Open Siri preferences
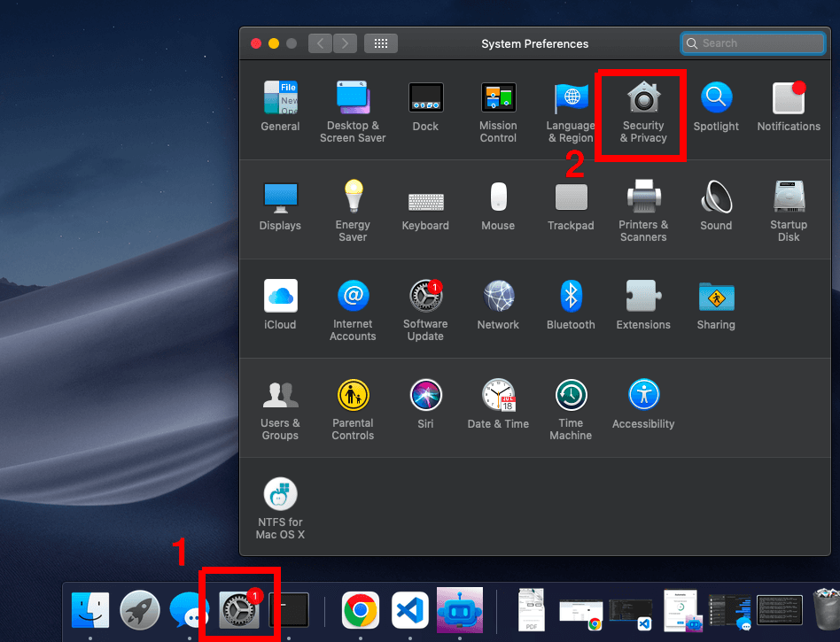 point(425,404)
